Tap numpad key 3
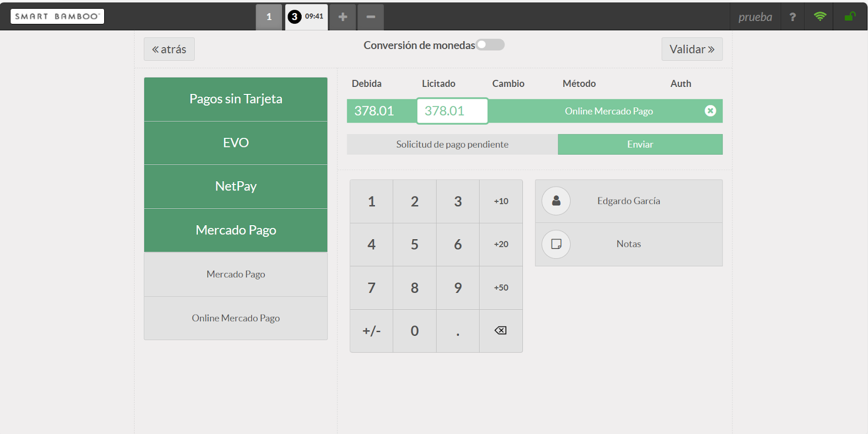Image resolution: width=868 pixels, height=434 pixels. (458, 201)
